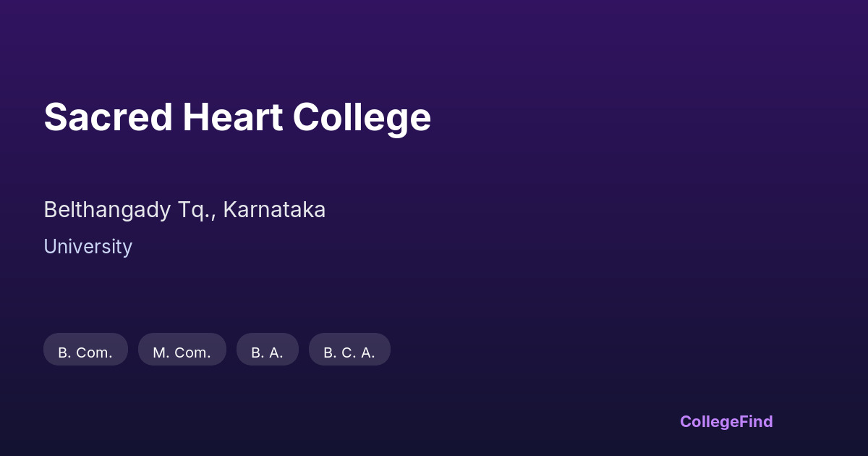Click the Belthangady Tq., Karnataka location line
Screen dimensions: 868x456
[184, 210]
